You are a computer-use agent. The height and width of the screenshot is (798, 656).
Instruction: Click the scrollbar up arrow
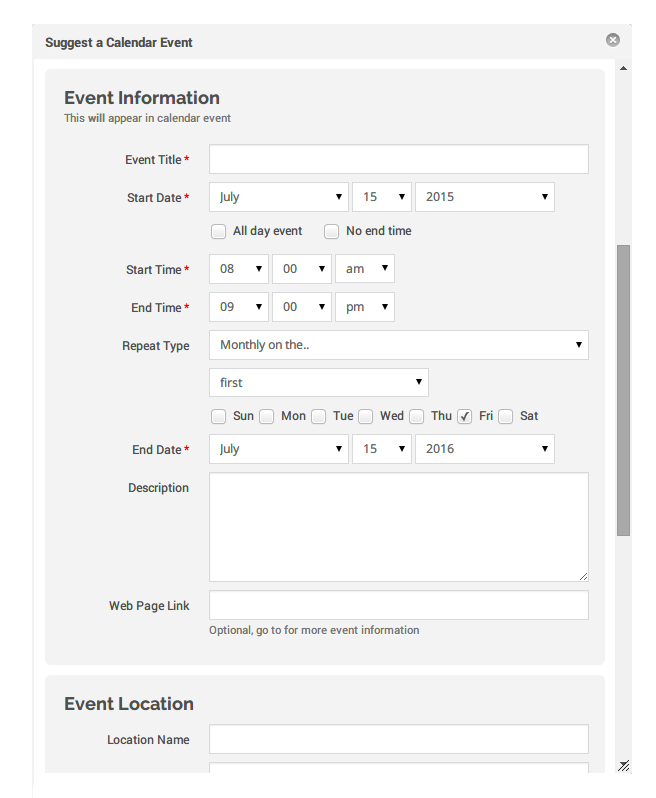(x=624, y=69)
